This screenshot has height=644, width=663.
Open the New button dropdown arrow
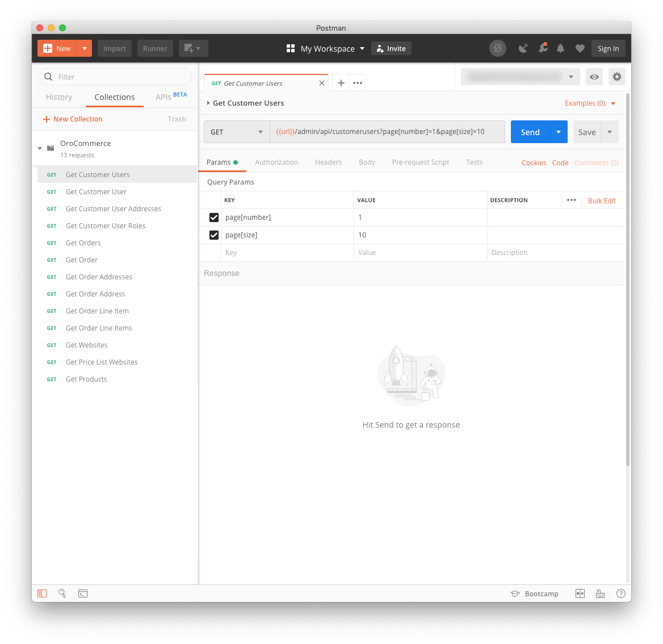coord(85,49)
